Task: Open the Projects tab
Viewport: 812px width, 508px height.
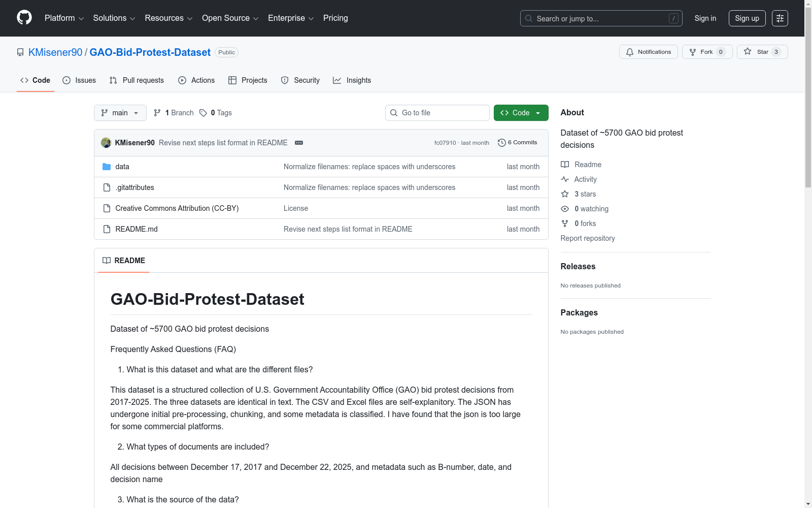Action: tap(248, 80)
